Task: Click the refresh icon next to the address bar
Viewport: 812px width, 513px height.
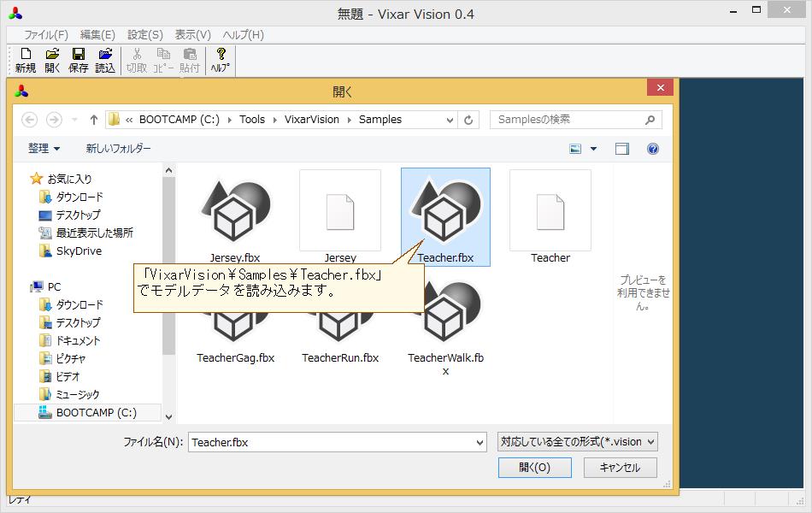Action: pyautogui.click(x=468, y=119)
